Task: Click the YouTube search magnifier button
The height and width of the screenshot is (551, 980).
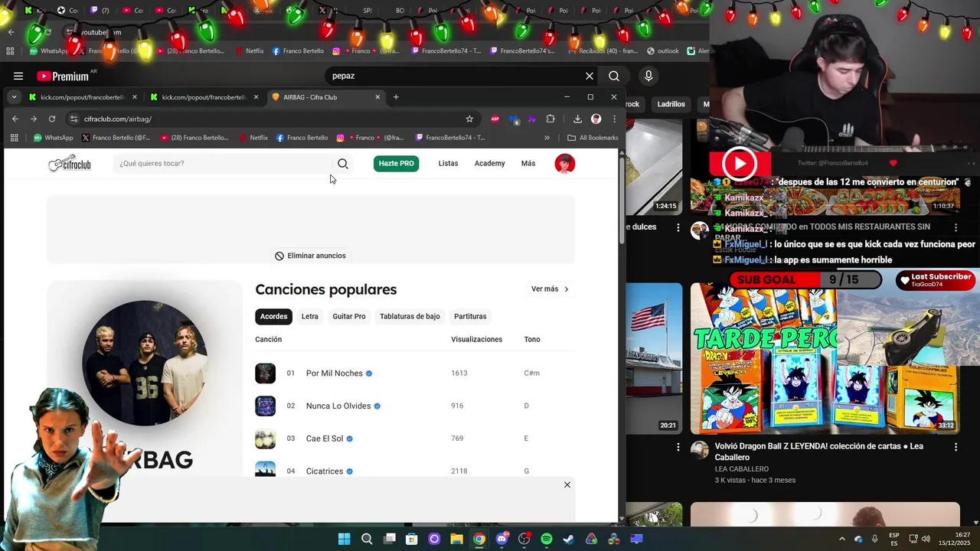Action: click(614, 76)
